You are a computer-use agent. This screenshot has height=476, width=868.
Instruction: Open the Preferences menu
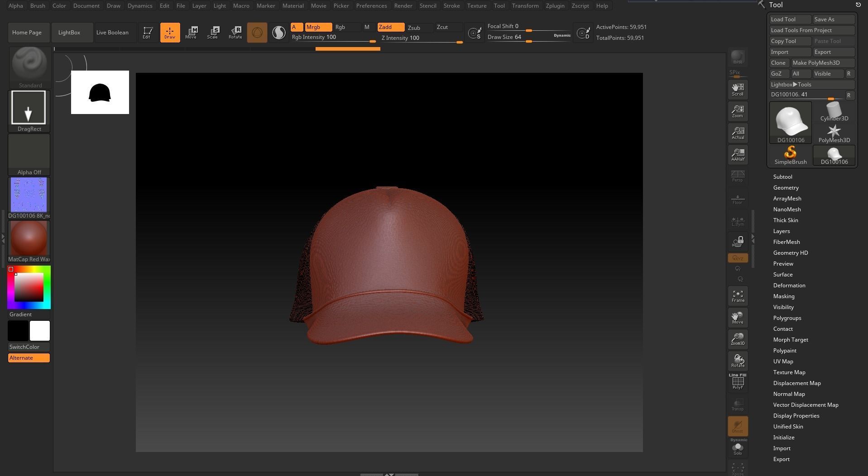[x=371, y=6]
